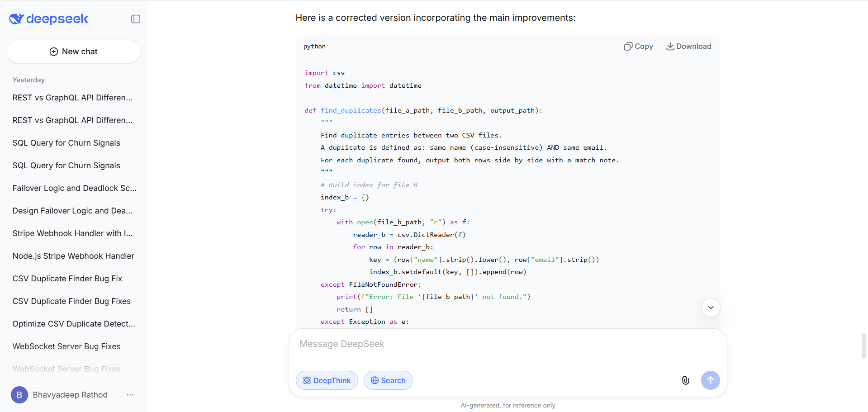Open the CSV Duplicate Finder Bug Fix chat
Image resolution: width=868 pixels, height=412 pixels.
67,279
